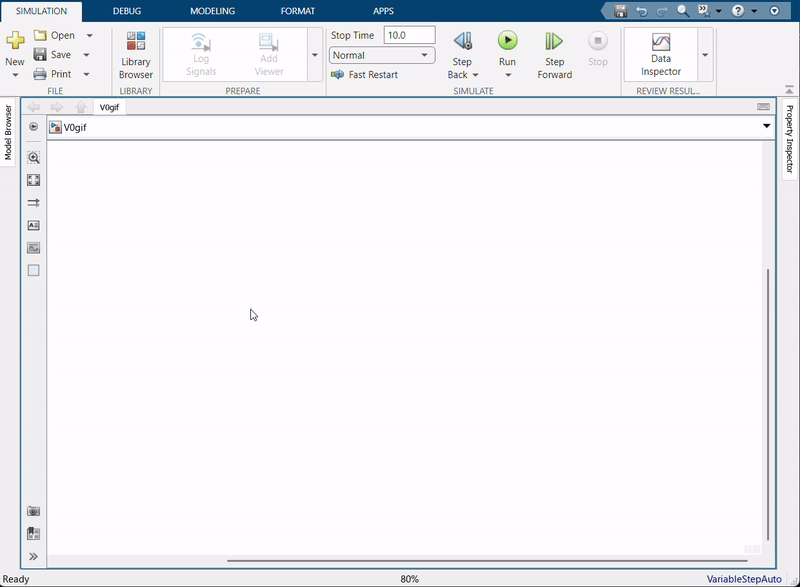This screenshot has height=587, width=800.
Task: Open the Debug tab
Action: pos(127,11)
